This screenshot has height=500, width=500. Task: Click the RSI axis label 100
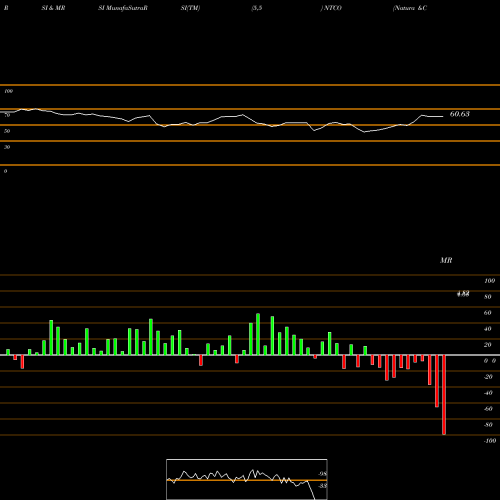(x=8, y=91)
